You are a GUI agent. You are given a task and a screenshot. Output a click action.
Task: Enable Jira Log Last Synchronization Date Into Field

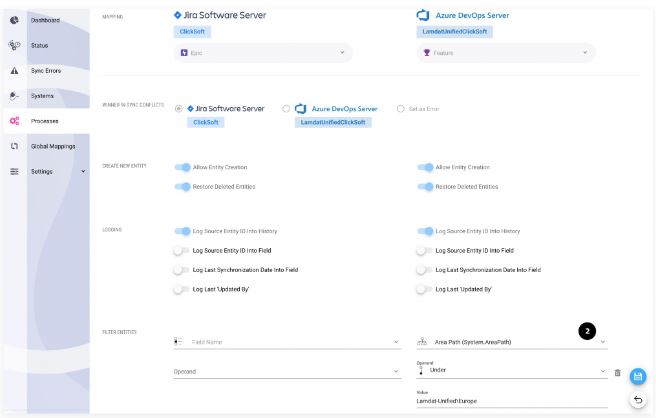[x=181, y=270]
